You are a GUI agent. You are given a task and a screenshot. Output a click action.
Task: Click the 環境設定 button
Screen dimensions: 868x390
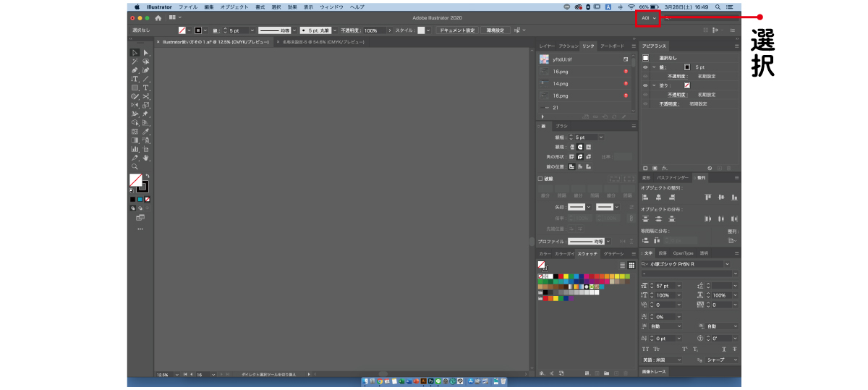pos(496,30)
